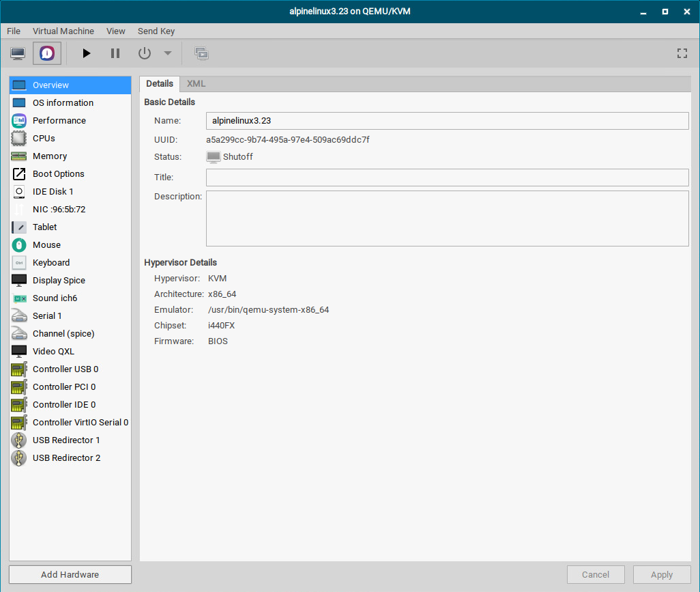Focus the Title input field
Screen dimensions: 700x592
tap(448, 178)
